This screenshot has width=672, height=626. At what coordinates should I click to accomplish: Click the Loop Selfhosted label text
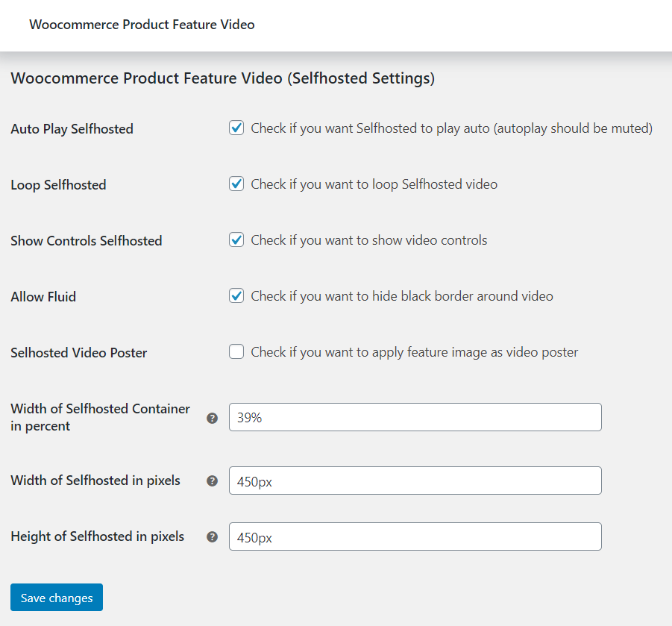[x=58, y=184]
